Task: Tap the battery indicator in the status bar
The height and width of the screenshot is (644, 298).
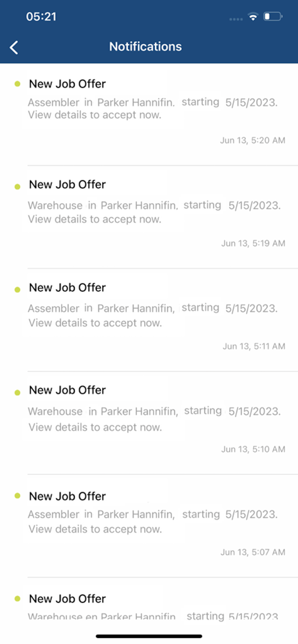Action: point(272,17)
